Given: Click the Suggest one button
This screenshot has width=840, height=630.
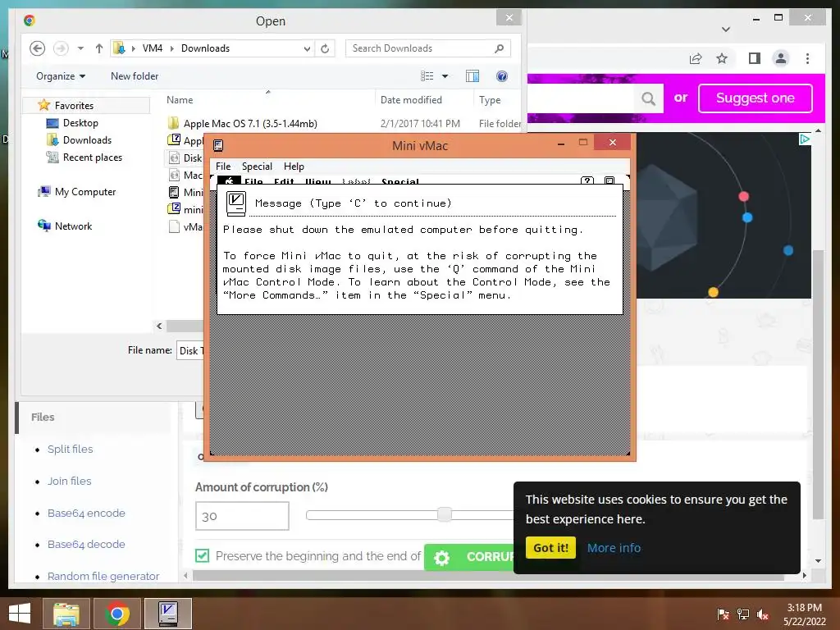Looking at the screenshot, I should (x=756, y=98).
